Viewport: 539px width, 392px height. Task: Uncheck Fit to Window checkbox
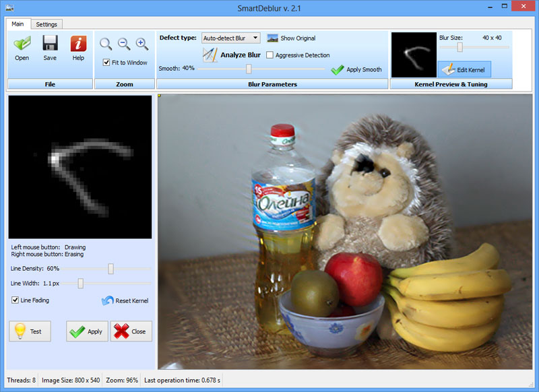click(106, 63)
